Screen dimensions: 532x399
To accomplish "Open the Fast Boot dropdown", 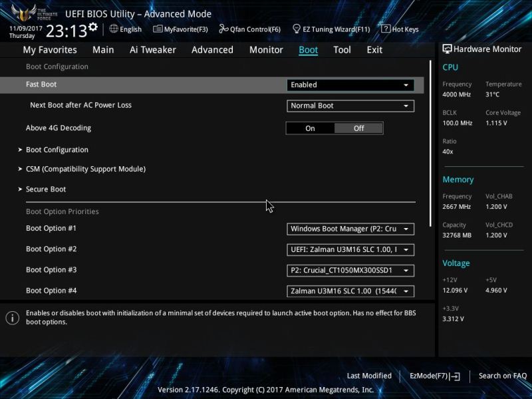I will [350, 85].
